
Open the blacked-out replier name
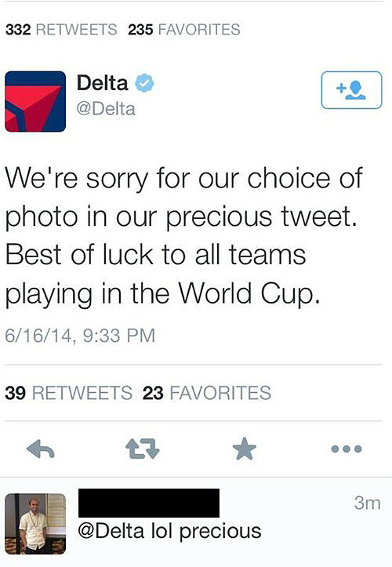pos(149,503)
